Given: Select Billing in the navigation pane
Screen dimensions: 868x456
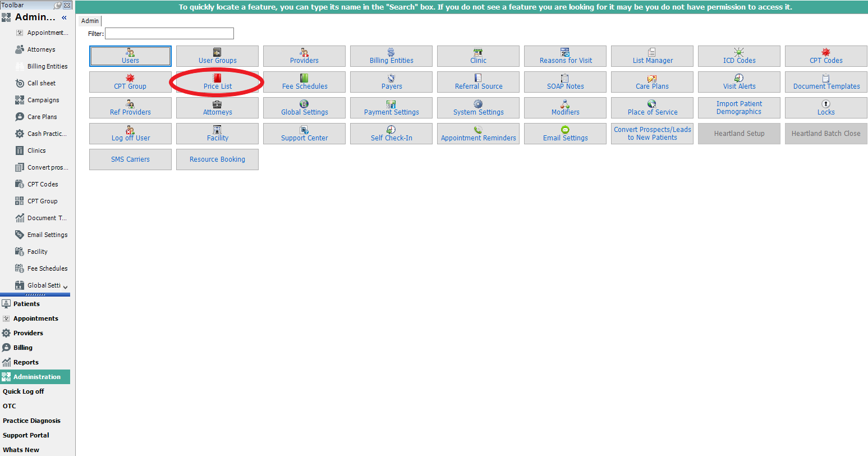Looking at the screenshot, I should [23, 348].
